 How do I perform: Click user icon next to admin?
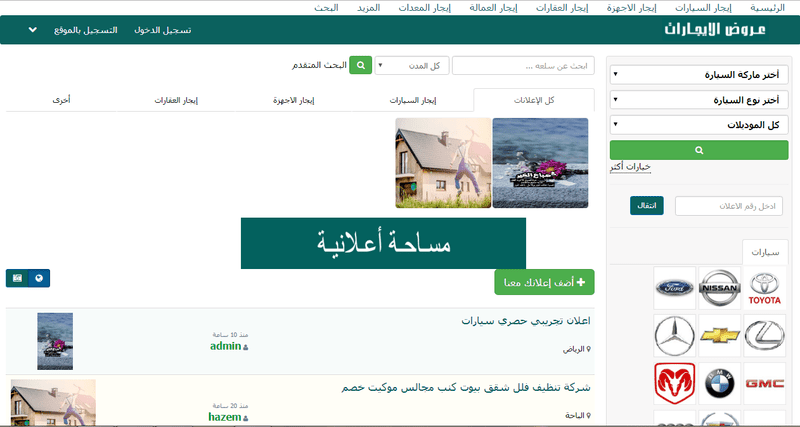coord(245,347)
